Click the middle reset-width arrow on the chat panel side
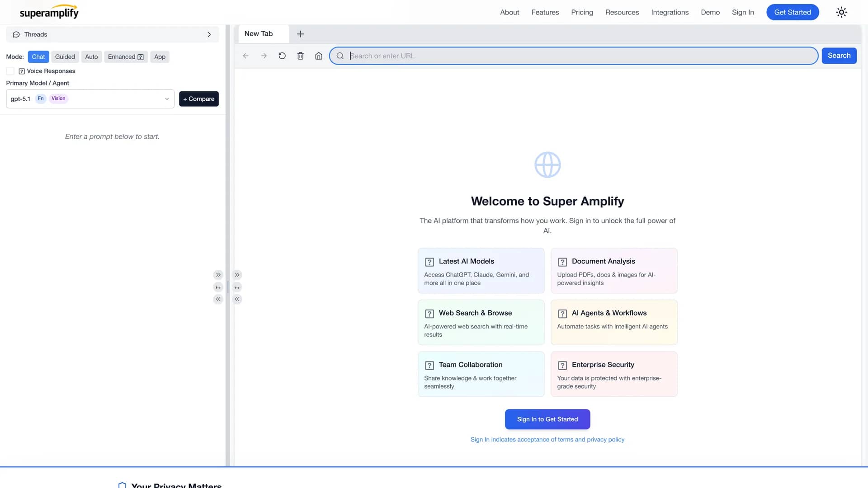Viewport: 868px width, 488px height. [x=218, y=287]
